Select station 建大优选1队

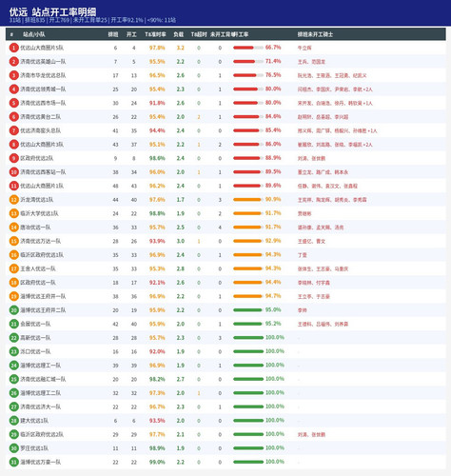tap(34, 421)
